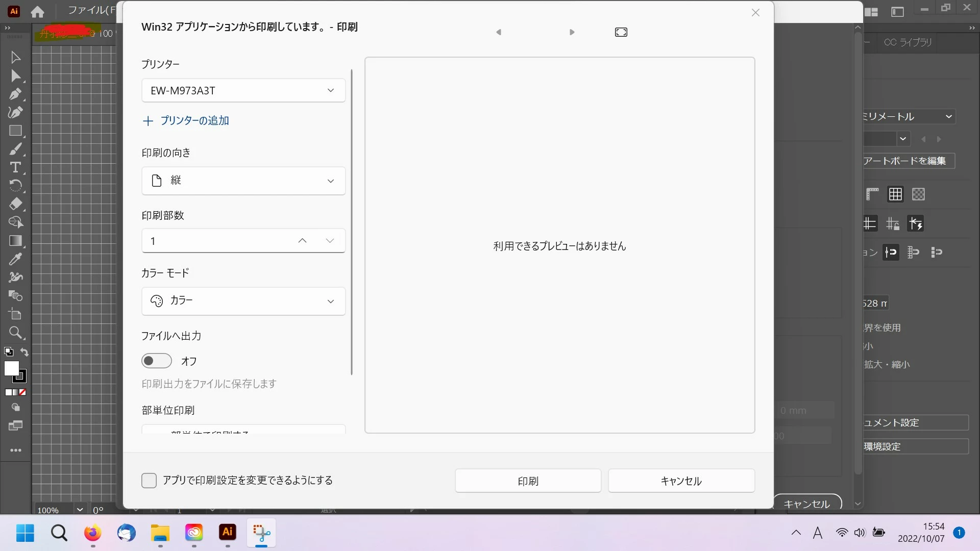Click the white fill color swatch

tap(11, 368)
